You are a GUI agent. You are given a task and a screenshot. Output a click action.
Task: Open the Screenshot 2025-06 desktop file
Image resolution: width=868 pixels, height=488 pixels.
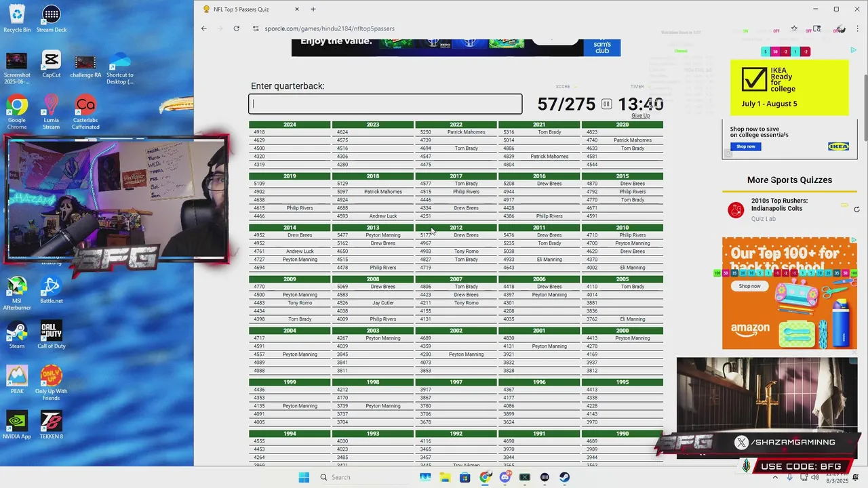(x=17, y=68)
